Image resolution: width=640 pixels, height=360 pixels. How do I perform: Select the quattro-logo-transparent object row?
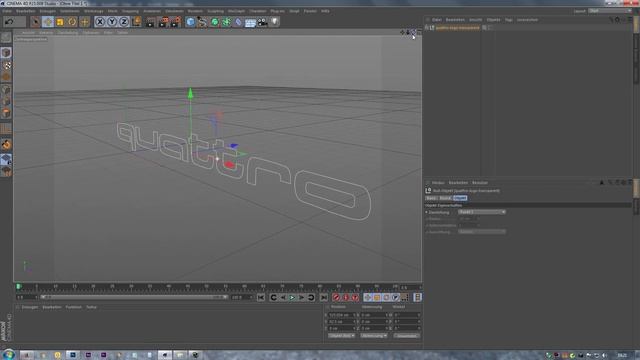click(x=458, y=28)
